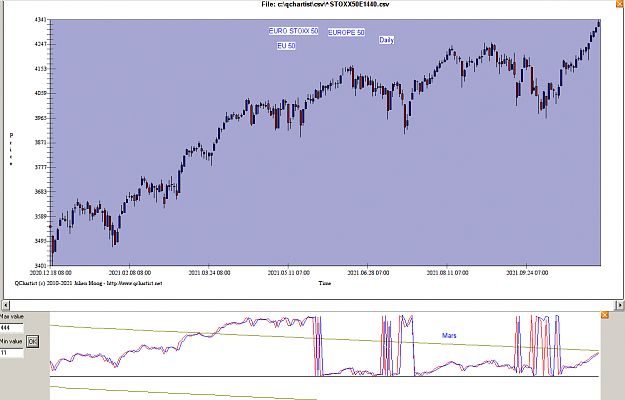Click the 3965 price axis value
This screenshot has width=625, height=400.
[41, 118]
